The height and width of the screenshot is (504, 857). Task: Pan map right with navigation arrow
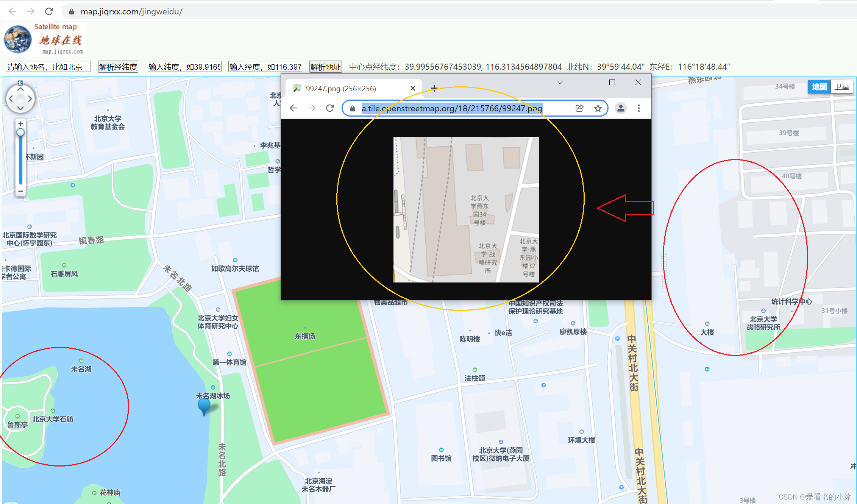tap(30, 99)
